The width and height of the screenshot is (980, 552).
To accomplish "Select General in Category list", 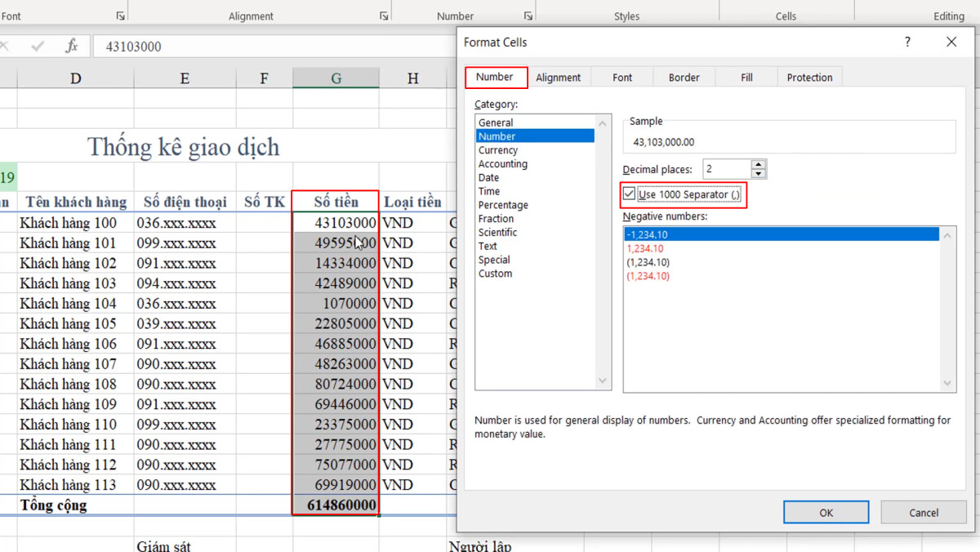I will pos(536,122).
